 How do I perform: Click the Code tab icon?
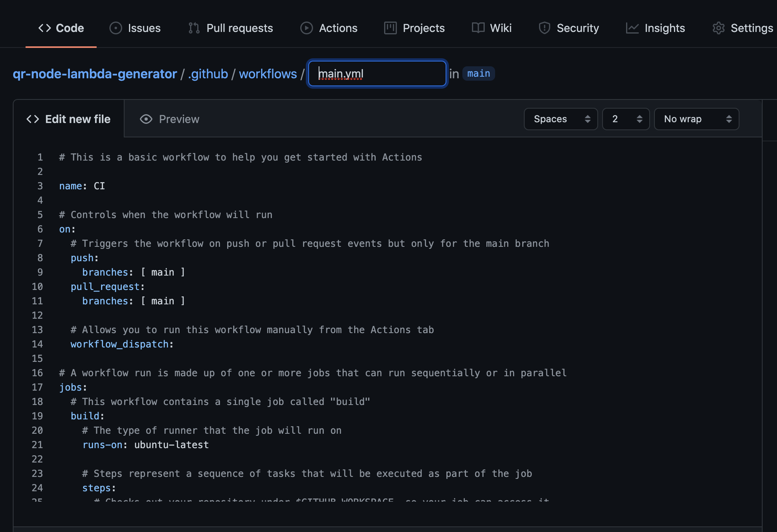(x=44, y=27)
